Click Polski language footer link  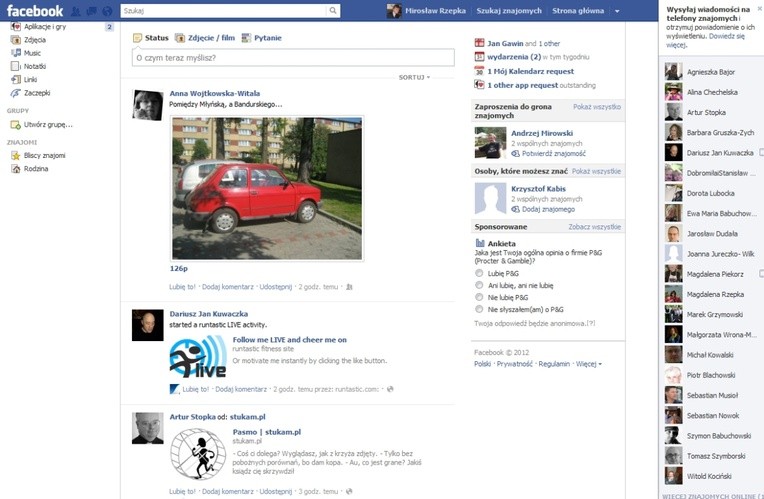pyautogui.click(x=482, y=364)
